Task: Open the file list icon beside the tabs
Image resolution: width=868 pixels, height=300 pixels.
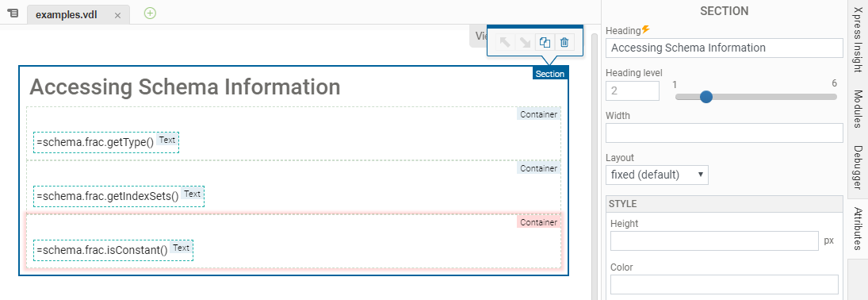Action: coord(13,13)
